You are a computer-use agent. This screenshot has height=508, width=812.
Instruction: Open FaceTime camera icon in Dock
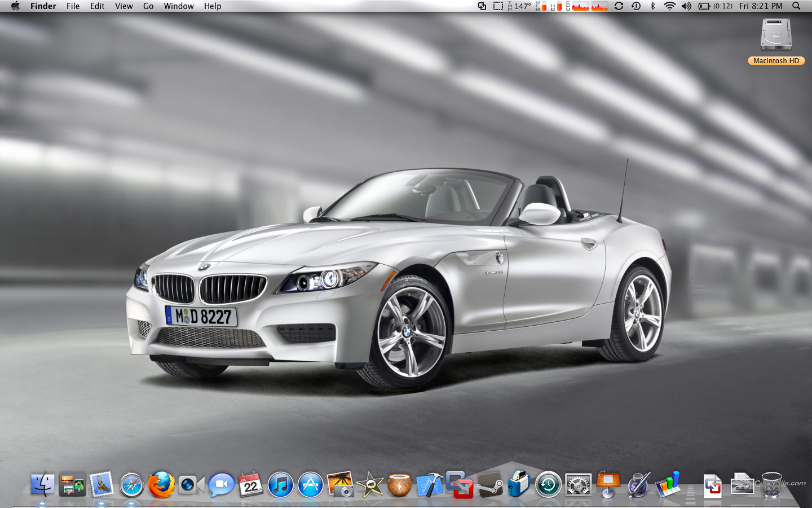tap(191, 485)
